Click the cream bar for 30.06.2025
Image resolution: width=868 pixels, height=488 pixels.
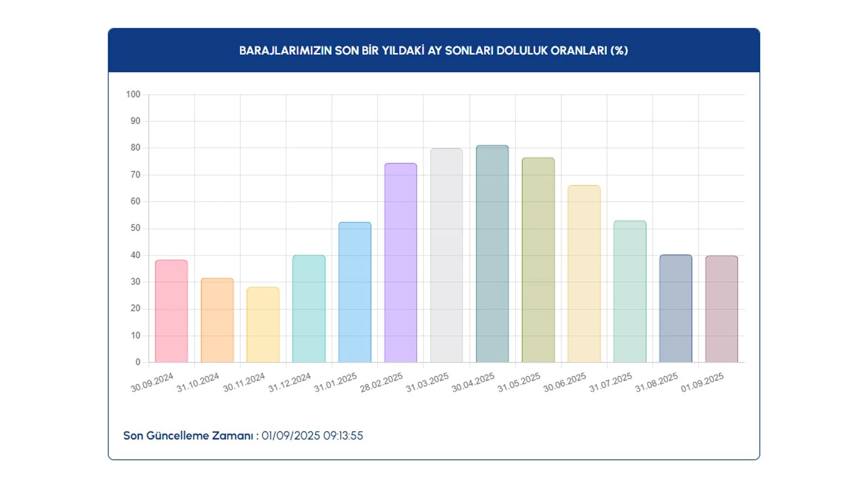pyautogui.click(x=584, y=274)
